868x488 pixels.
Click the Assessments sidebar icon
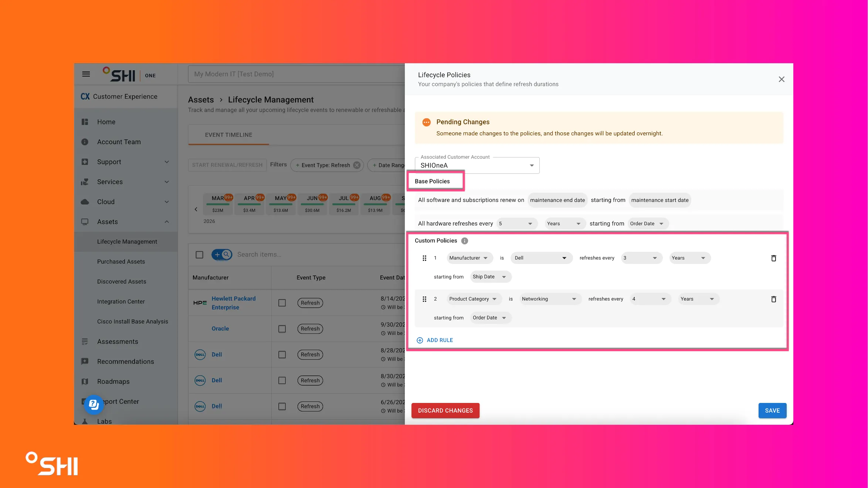pyautogui.click(x=85, y=342)
